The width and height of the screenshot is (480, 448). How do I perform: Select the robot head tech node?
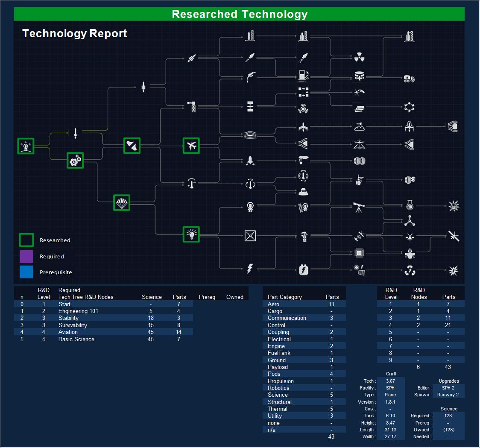(410, 253)
